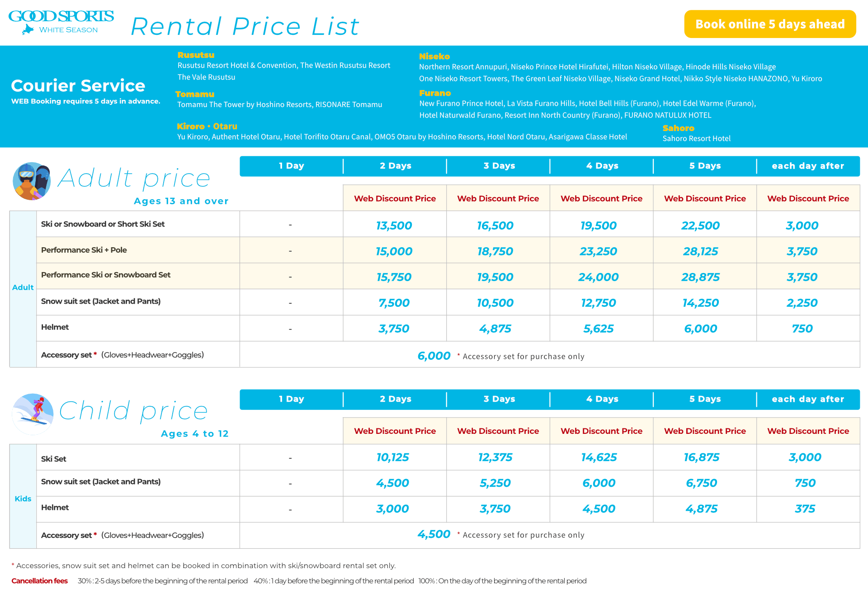The height and width of the screenshot is (602, 868).
Task: Click the Hokkaido map icon beside White Season
Action: point(28,30)
